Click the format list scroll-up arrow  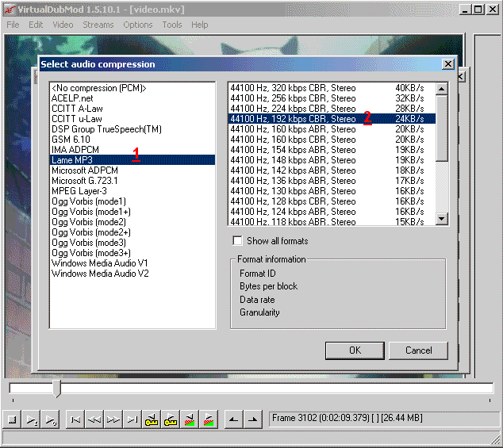click(442, 89)
